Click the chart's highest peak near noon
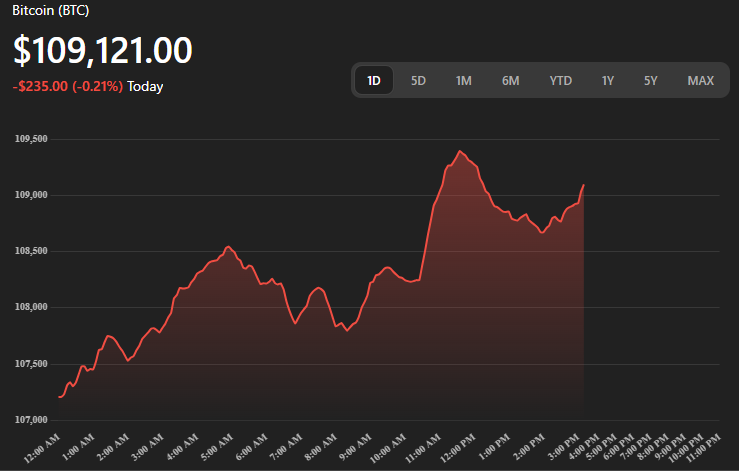 pos(460,151)
